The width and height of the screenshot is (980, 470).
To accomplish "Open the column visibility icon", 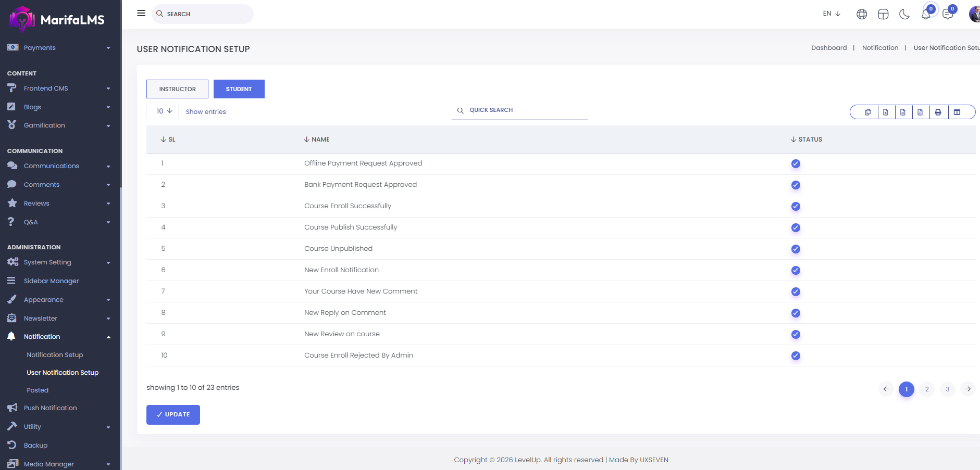I will click(x=957, y=112).
